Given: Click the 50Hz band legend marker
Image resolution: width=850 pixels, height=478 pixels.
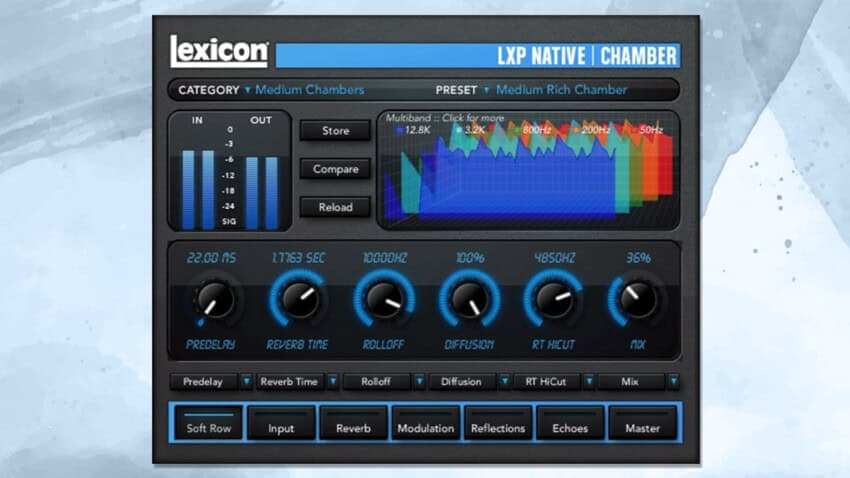Looking at the screenshot, I should coord(635,130).
